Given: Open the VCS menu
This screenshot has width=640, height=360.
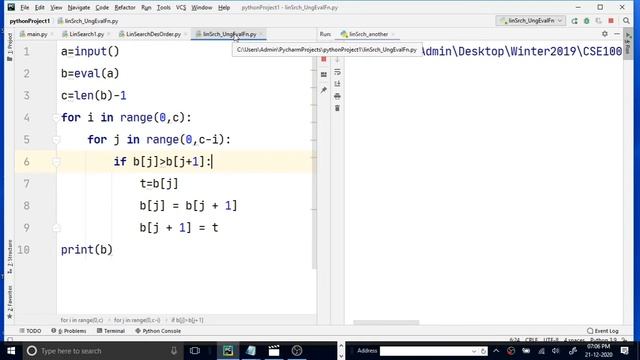Looking at the screenshot, I should (181, 7).
